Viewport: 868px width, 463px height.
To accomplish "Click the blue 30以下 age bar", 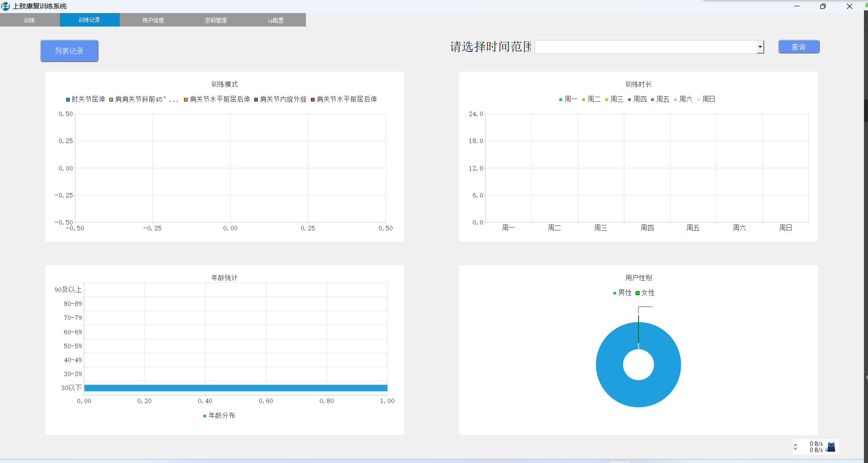I will point(236,388).
